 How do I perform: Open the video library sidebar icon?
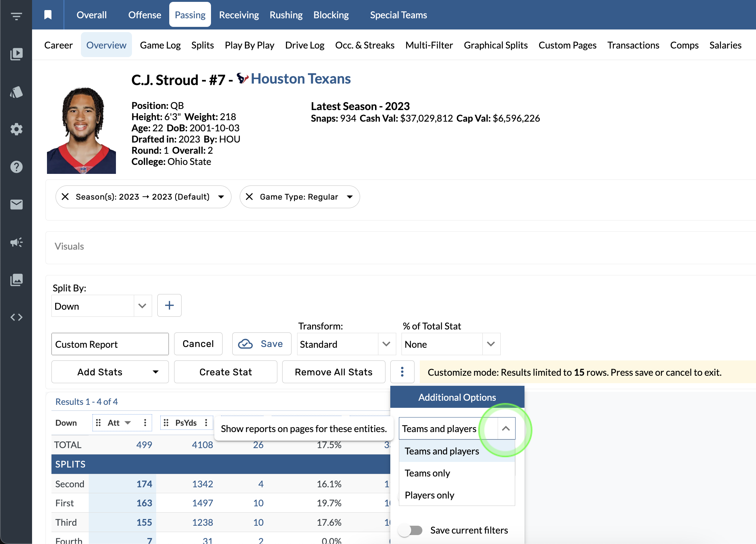click(16, 54)
